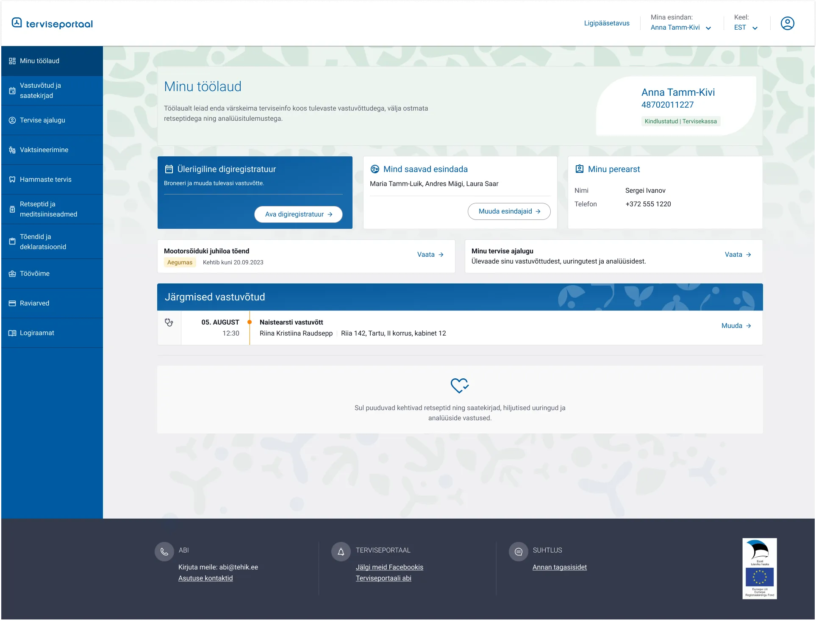Select Tervise ajalugu in the sidebar

pos(52,120)
